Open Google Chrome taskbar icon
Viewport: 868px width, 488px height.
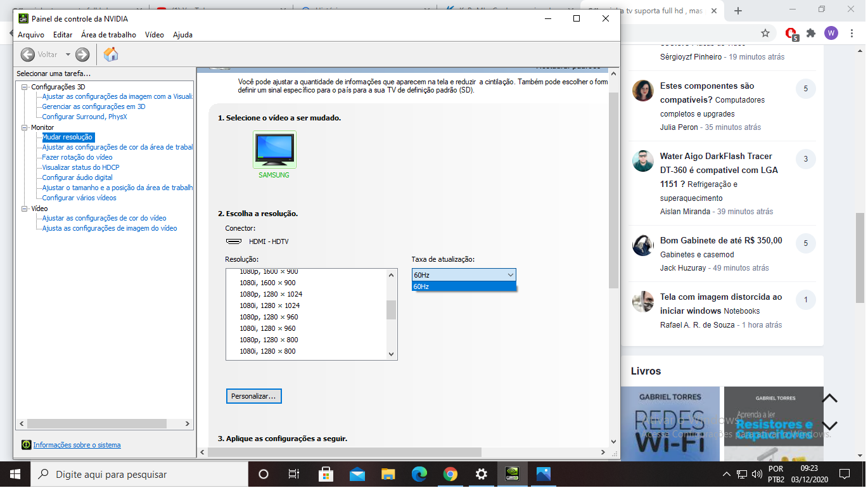tap(450, 474)
